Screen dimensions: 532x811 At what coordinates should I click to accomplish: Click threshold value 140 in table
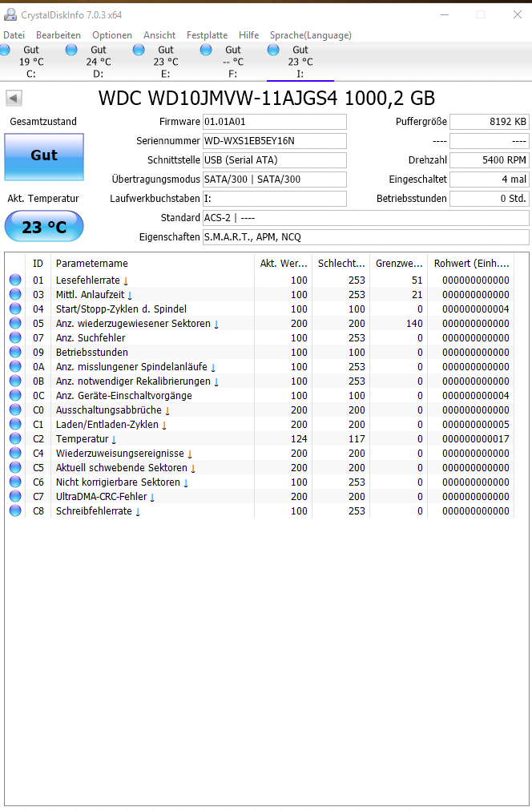pyautogui.click(x=414, y=323)
